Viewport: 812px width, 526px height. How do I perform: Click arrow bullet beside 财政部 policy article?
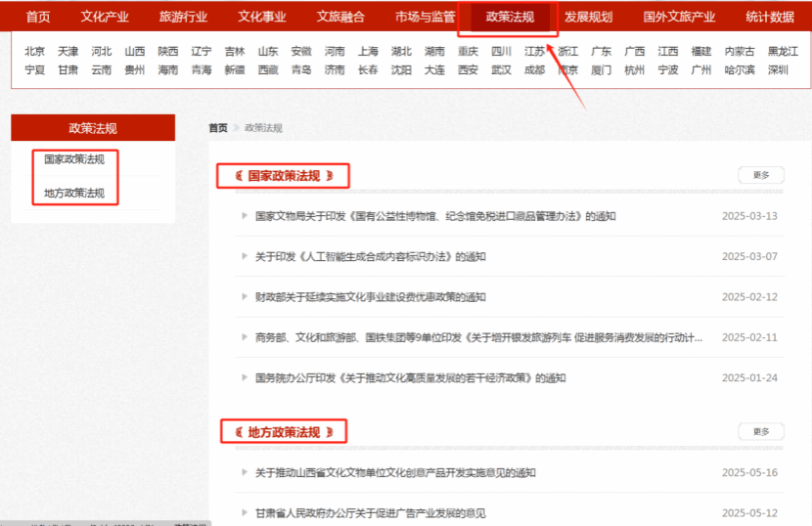[x=245, y=297]
